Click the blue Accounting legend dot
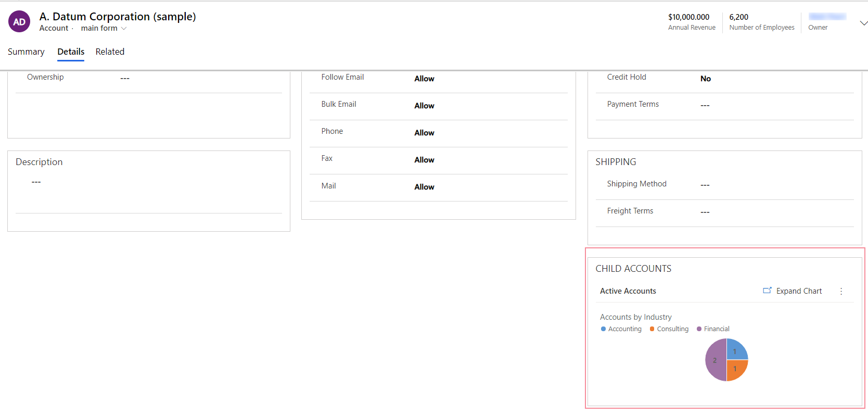 tap(603, 329)
